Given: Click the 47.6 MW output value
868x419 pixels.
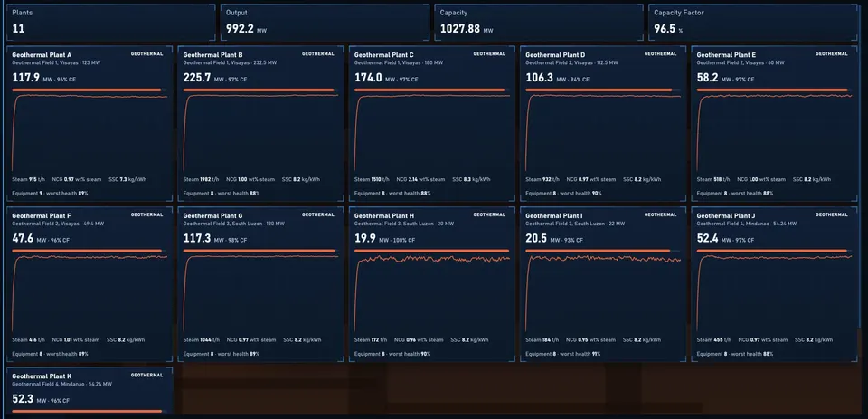Looking at the screenshot, I should [24, 239].
